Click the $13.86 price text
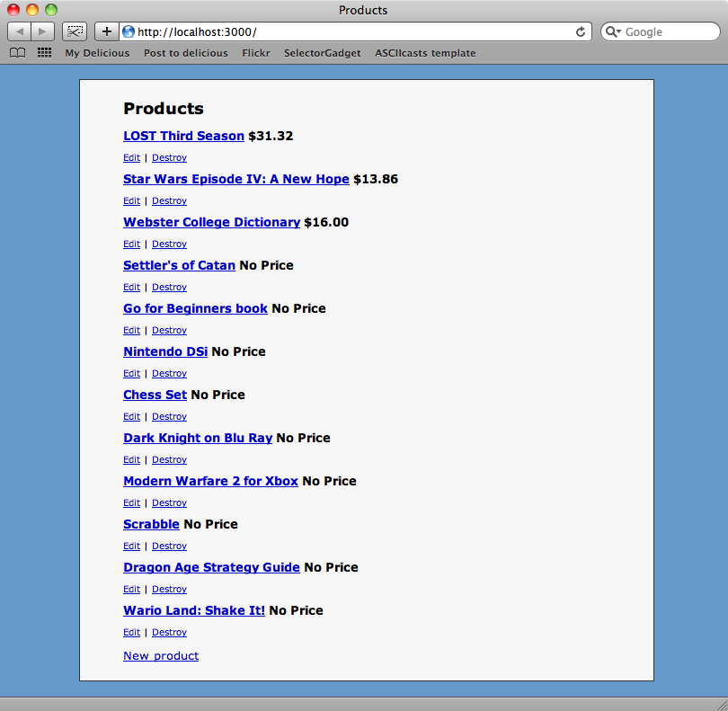Image resolution: width=728 pixels, height=711 pixels. click(x=376, y=179)
